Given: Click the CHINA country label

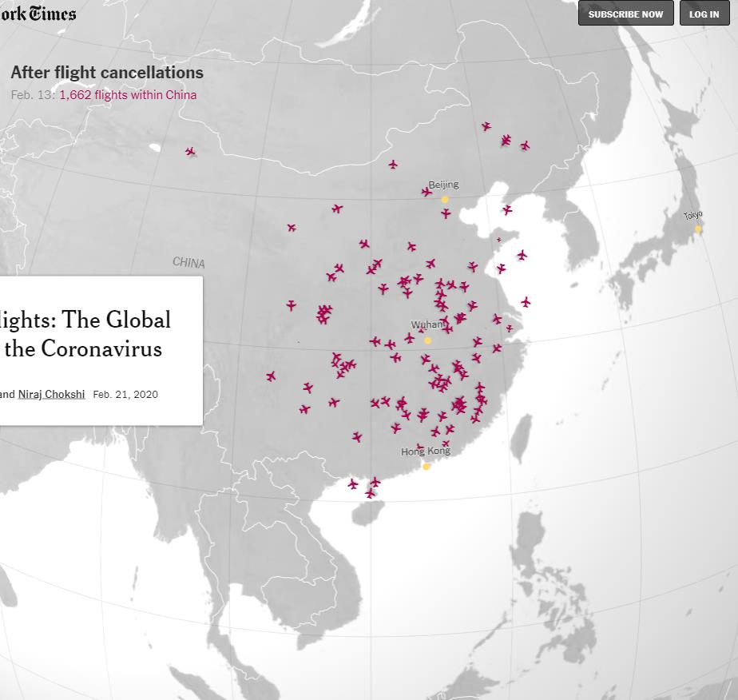Looking at the screenshot, I should tap(188, 263).
